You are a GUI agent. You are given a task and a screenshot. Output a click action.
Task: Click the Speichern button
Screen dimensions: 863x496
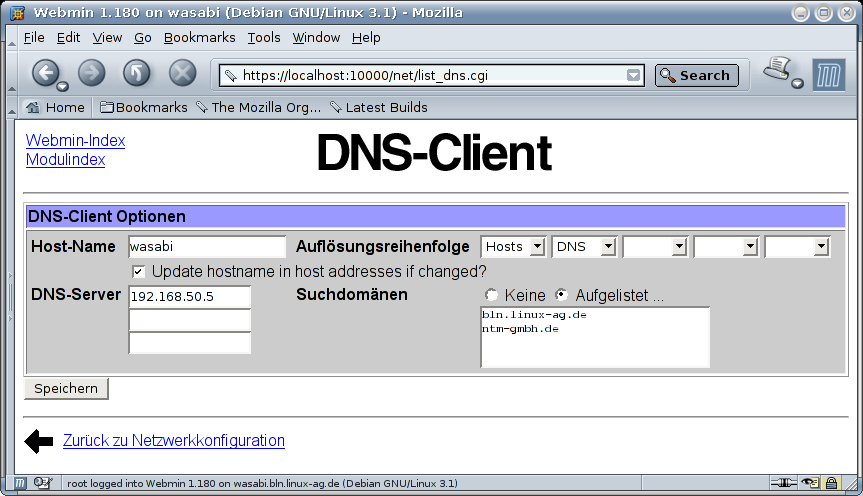coord(66,389)
